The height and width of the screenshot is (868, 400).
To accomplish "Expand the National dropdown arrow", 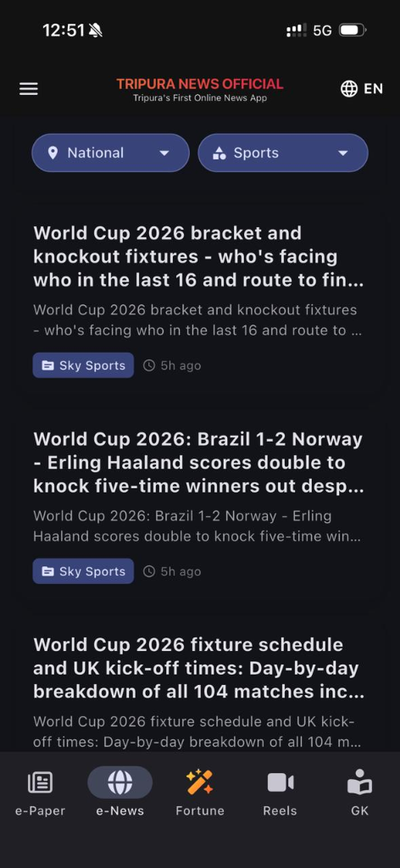I will (x=164, y=153).
